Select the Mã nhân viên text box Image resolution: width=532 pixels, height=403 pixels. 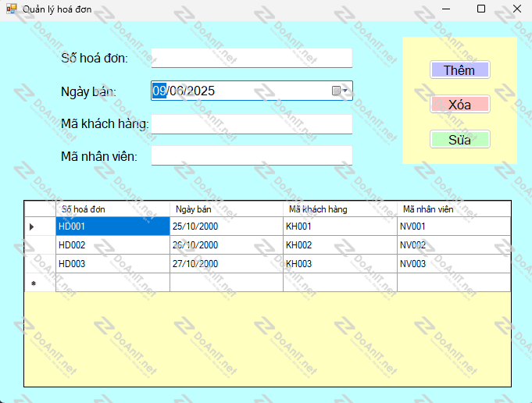click(252, 156)
